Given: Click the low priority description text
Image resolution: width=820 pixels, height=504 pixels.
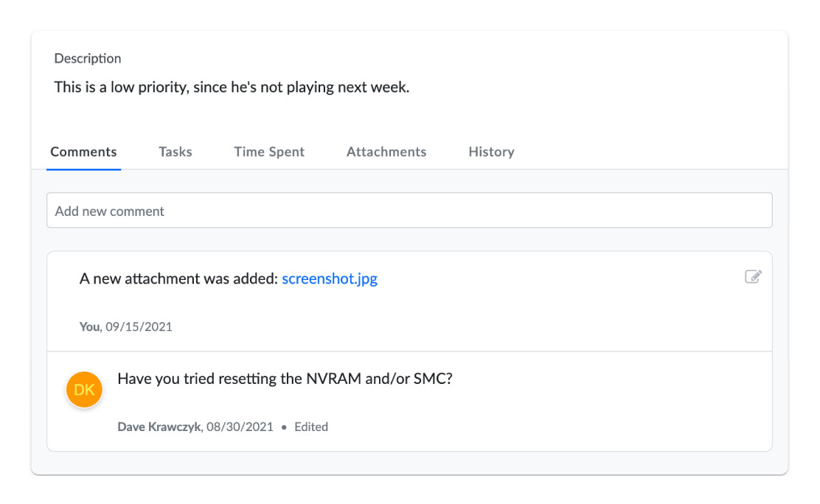Looking at the screenshot, I should 232,88.
